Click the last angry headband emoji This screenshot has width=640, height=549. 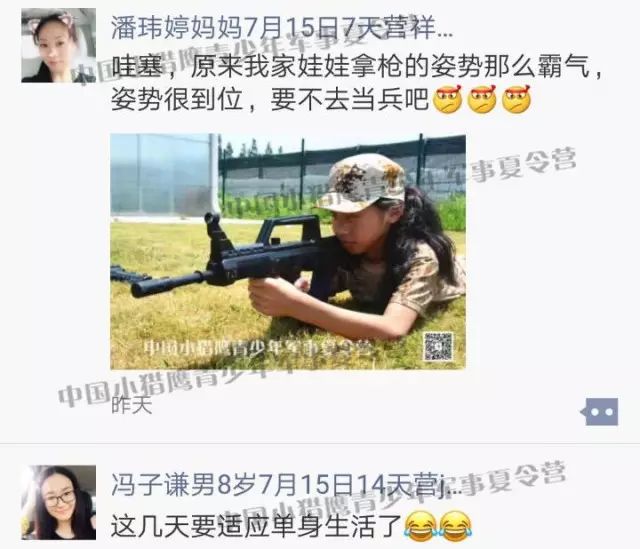pos(516,99)
